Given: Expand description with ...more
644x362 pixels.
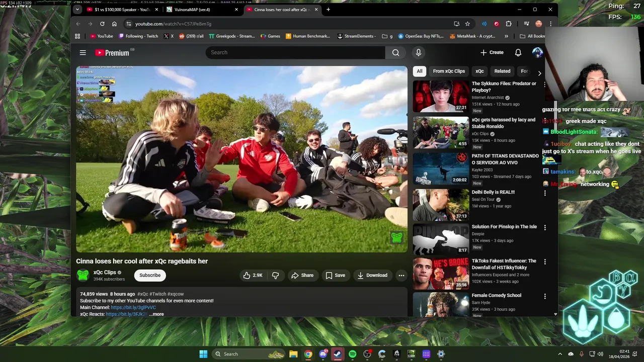Looking at the screenshot, I should click(x=156, y=314).
